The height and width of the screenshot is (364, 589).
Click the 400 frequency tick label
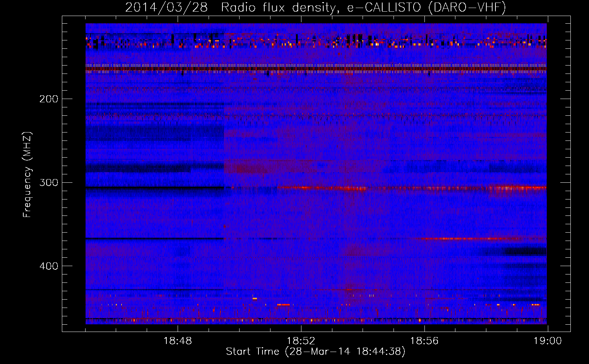pyautogui.click(x=49, y=266)
